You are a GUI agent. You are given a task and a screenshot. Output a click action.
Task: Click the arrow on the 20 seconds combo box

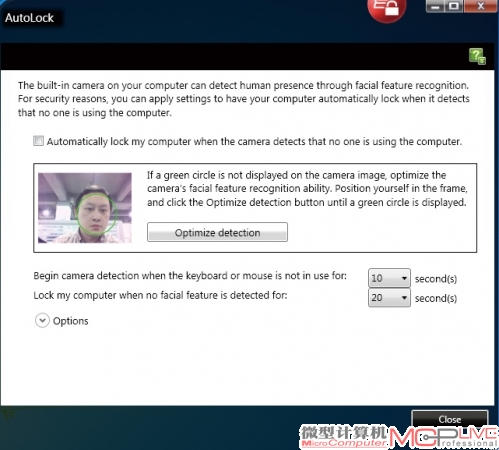[x=404, y=297]
